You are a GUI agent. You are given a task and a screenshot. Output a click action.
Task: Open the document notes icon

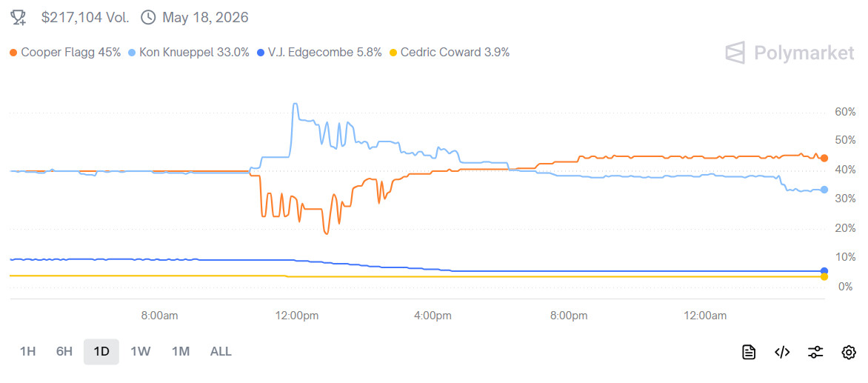click(x=749, y=352)
